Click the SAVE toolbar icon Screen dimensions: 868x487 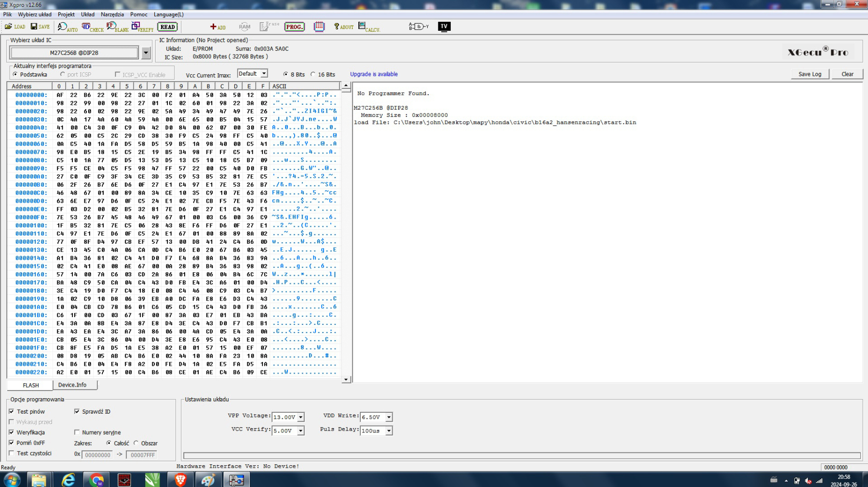(x=40, y=27)
